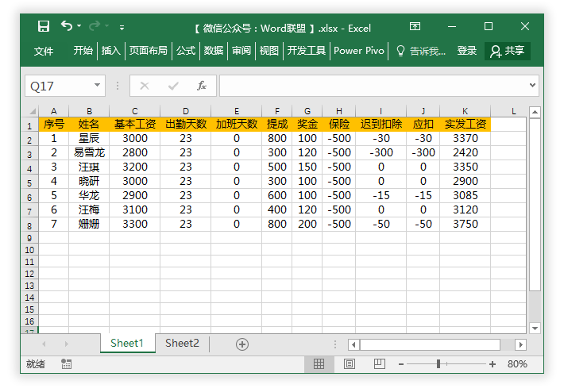Switch to the Sheet2 tab

point(182,343)
